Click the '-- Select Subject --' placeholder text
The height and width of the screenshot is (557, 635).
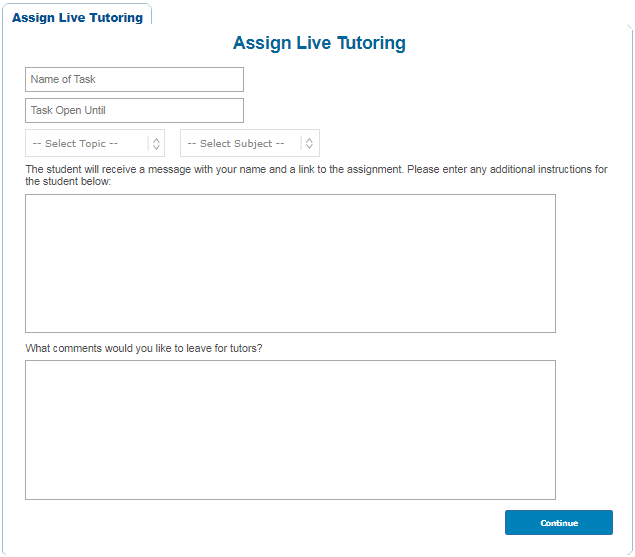235,143
